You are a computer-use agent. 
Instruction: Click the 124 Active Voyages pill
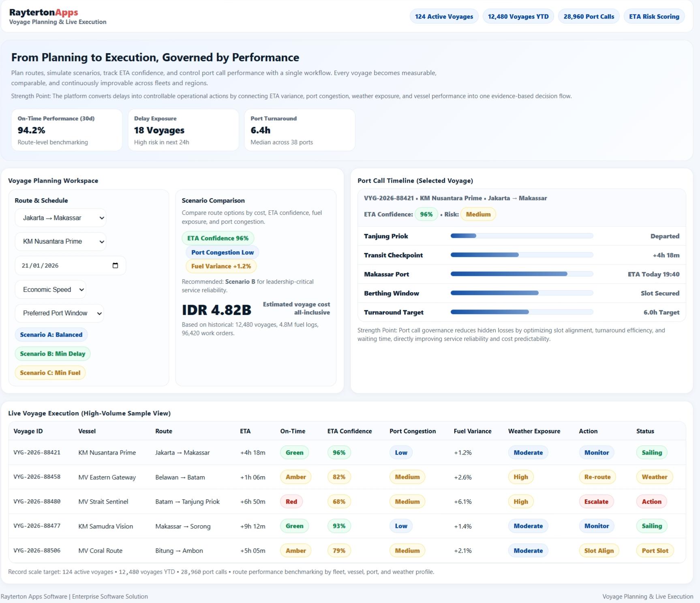pyautogui.click(x=444, y=17)
